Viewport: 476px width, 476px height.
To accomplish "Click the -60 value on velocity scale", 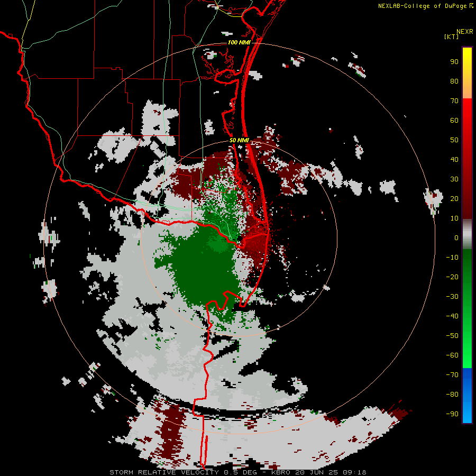I will (x=452, y=355).
